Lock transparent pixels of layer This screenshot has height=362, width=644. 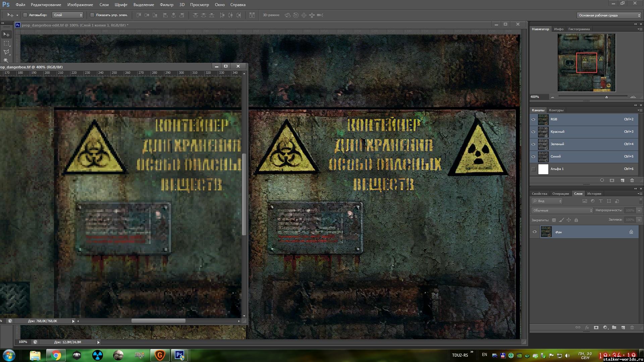554,220
